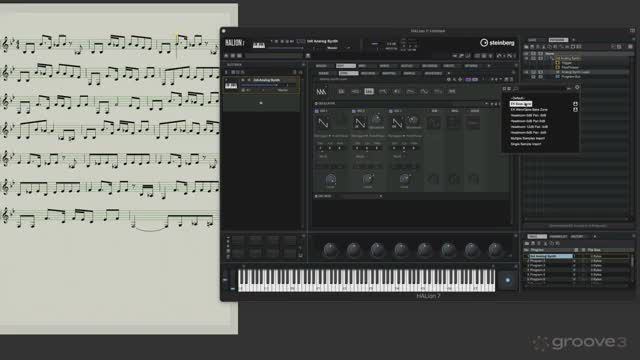
Task: Switch to the EDIT tab in editor
Action: click(345, 66)
